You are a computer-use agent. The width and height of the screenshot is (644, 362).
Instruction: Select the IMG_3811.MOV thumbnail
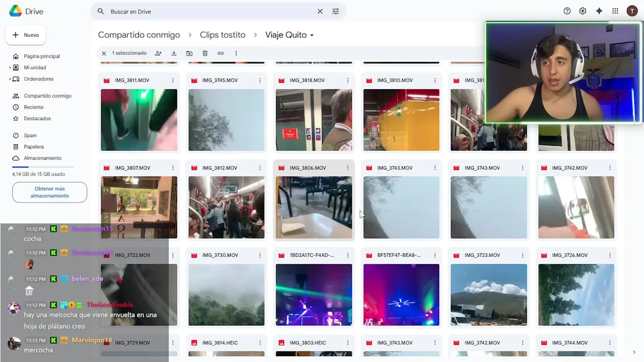139,120
